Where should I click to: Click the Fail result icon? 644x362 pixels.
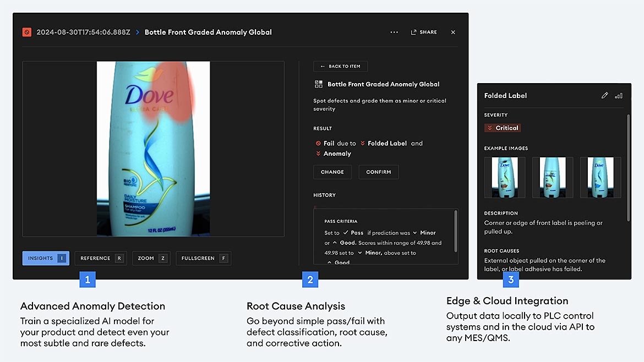point(318,143)
